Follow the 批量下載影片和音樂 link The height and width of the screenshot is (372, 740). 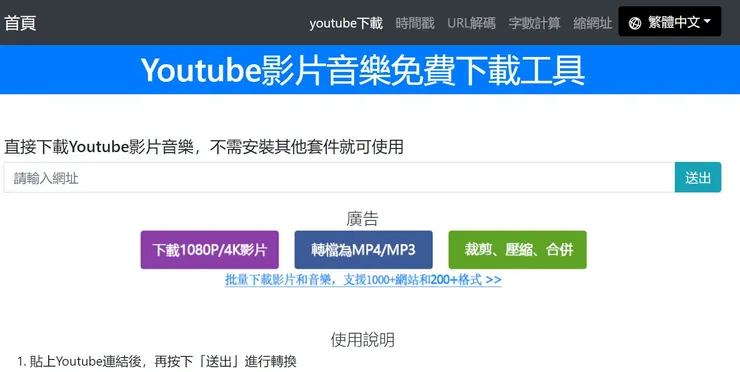pos(363,279)
